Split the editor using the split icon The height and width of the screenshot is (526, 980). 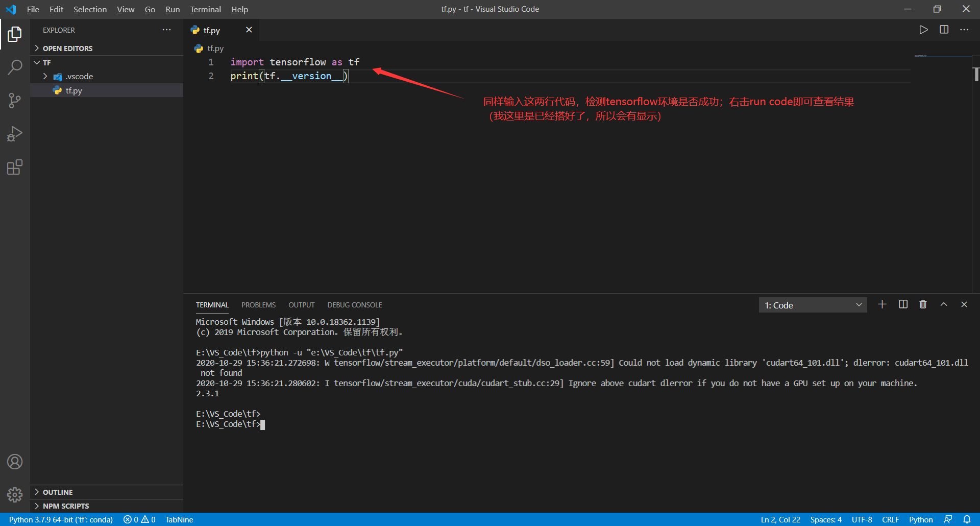pyautogui.click(x=944, y=29)
